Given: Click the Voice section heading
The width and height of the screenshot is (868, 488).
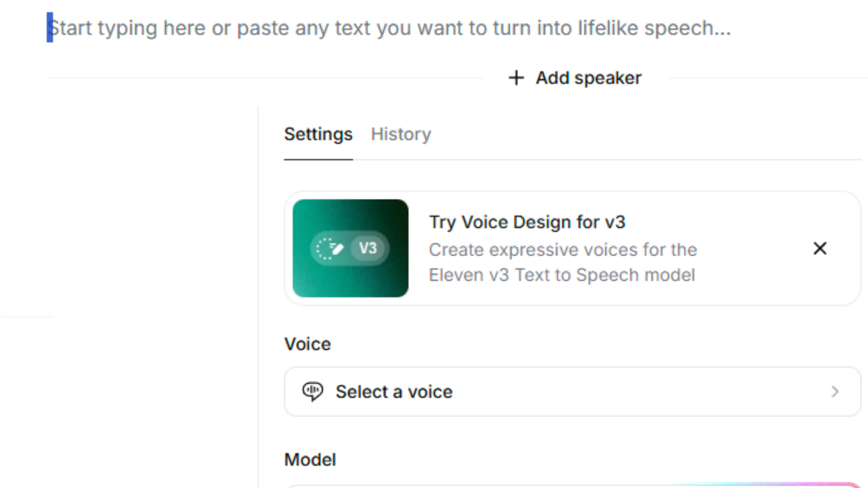Looking at the screenshot, I should click(x=307, y=344).
